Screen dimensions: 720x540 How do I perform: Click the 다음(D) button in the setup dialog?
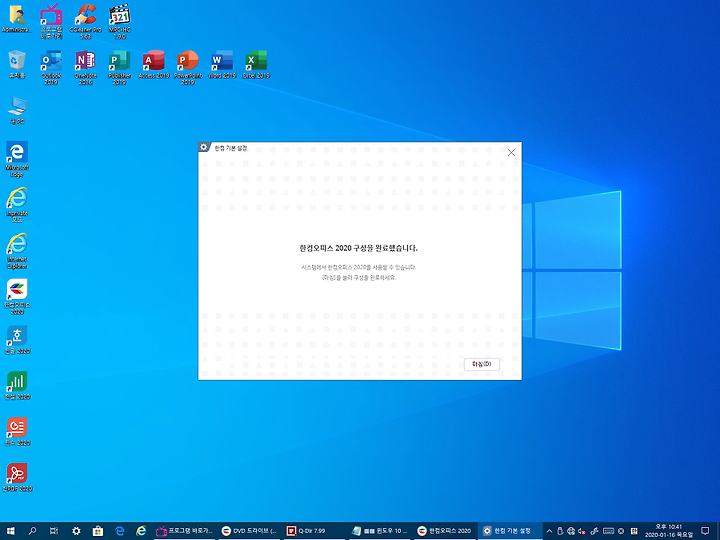pos(481,364)
